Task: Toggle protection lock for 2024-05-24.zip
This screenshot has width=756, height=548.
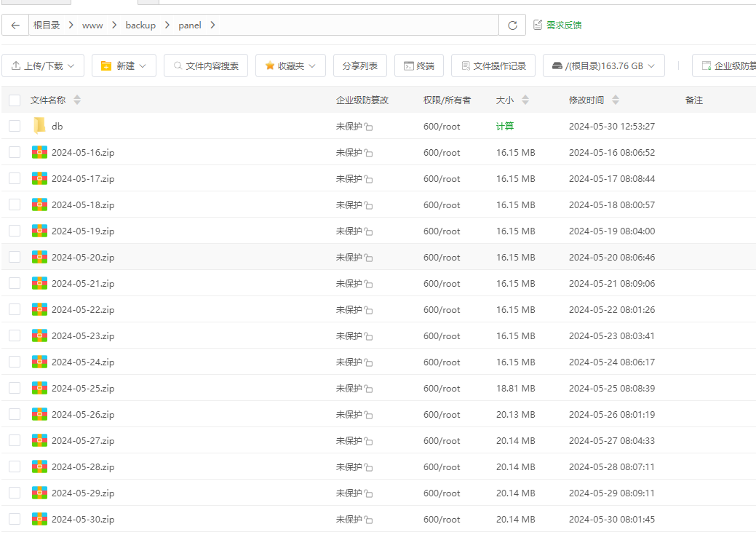Action: point(368,362)
